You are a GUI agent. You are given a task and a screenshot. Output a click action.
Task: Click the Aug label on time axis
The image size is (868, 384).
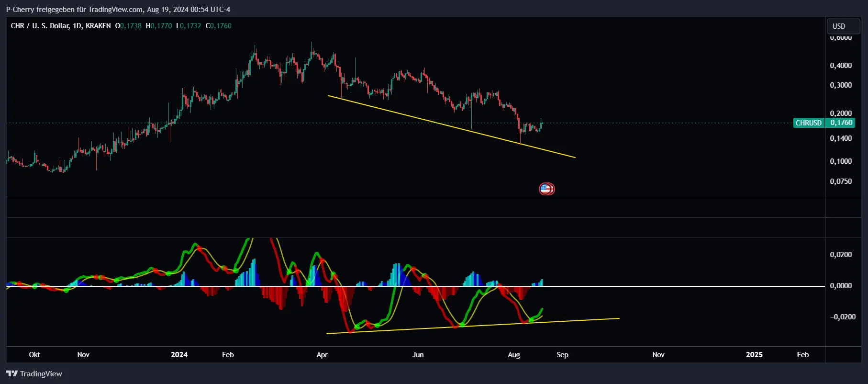513,355
